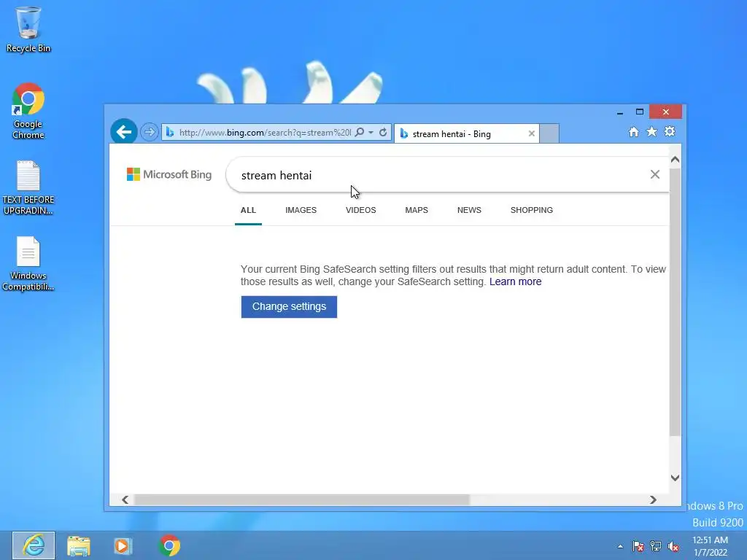The height and width of the screenshot is (560, 747).
Task: Click the muted volume tray icon
Action: point(673,546)
